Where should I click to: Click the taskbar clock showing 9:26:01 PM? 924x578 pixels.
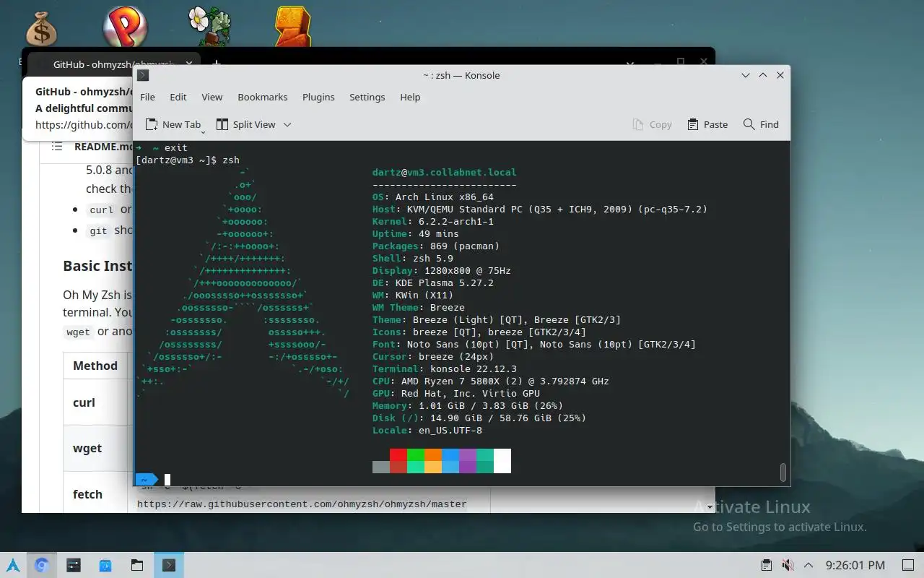tap(855, 565)
